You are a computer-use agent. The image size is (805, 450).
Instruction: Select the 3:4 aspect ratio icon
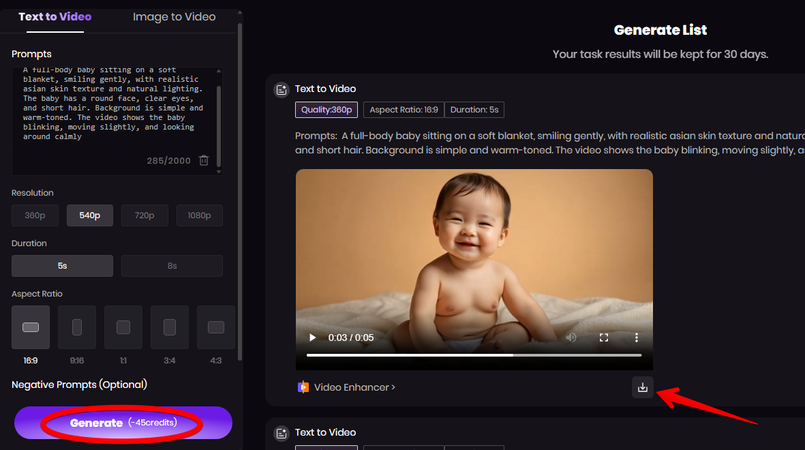(169, 327)
